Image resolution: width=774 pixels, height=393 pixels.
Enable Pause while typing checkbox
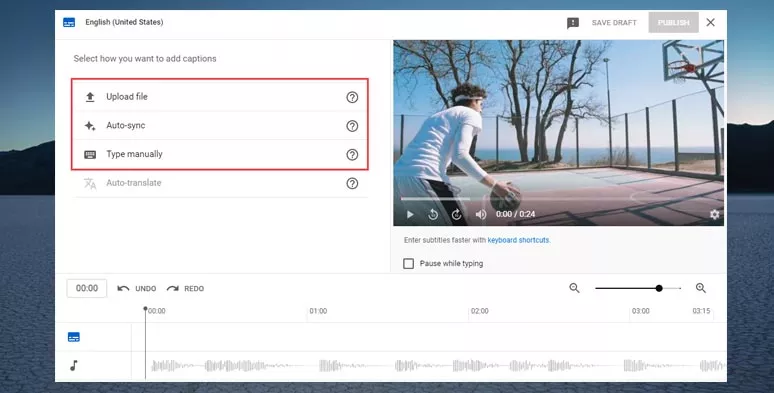pos(408,264)
